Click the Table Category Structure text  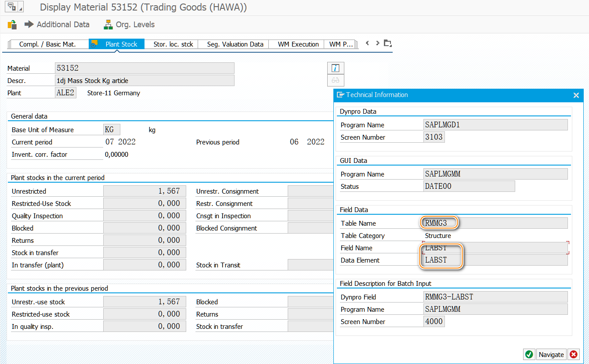coord(438,236)
